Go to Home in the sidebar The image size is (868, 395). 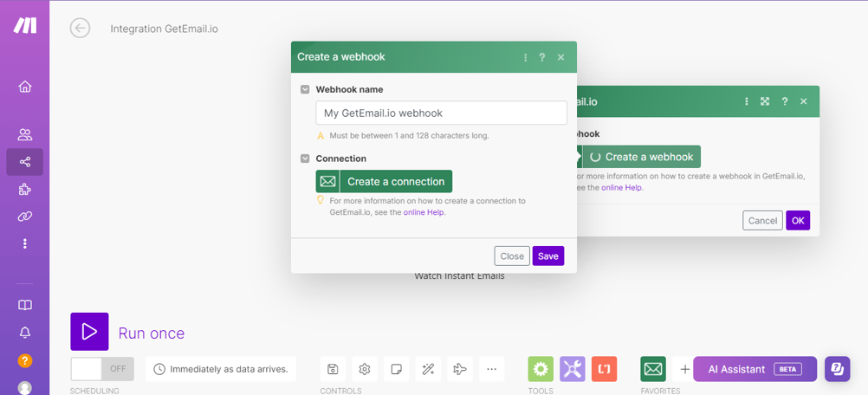[25, 87]
